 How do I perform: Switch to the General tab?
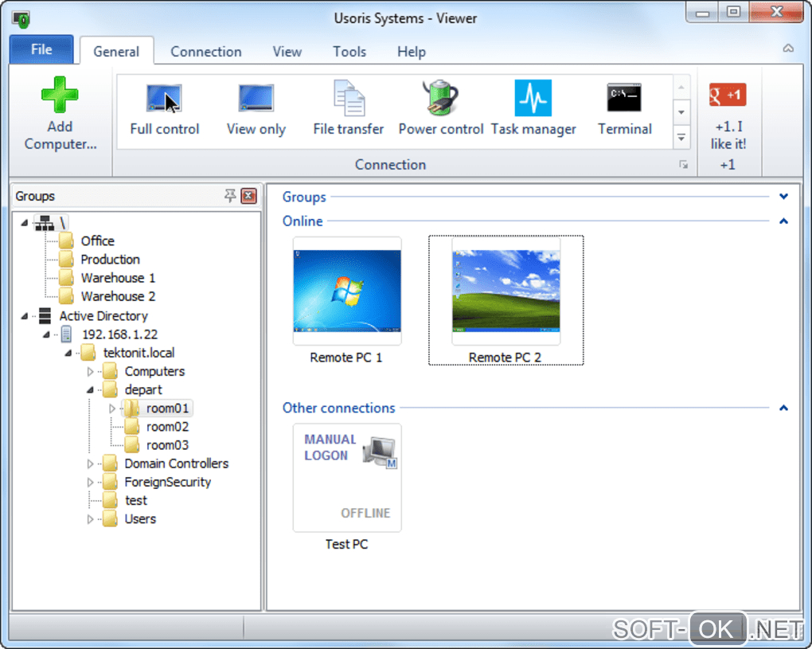point(116,52)
